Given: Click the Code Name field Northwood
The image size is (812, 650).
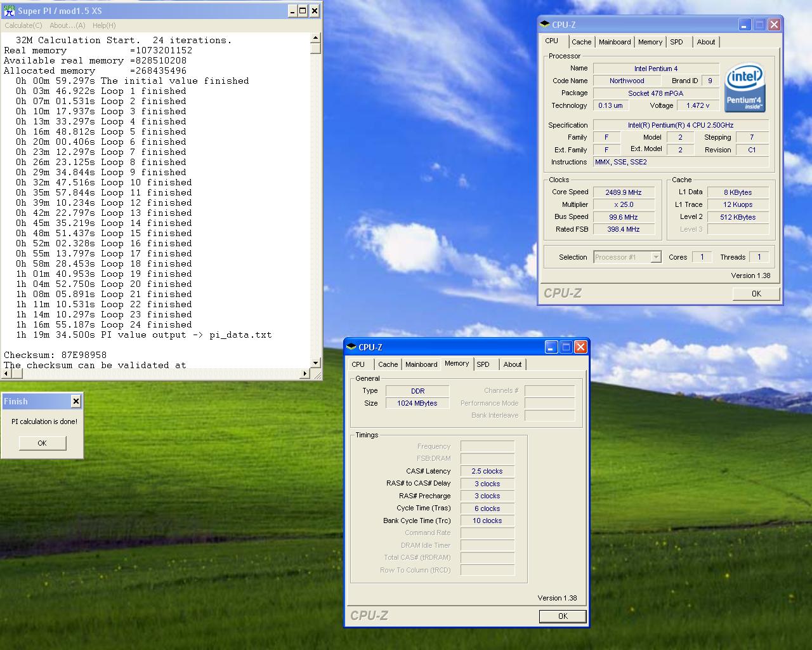Looking at the screenshot, I should coord(627,81).
